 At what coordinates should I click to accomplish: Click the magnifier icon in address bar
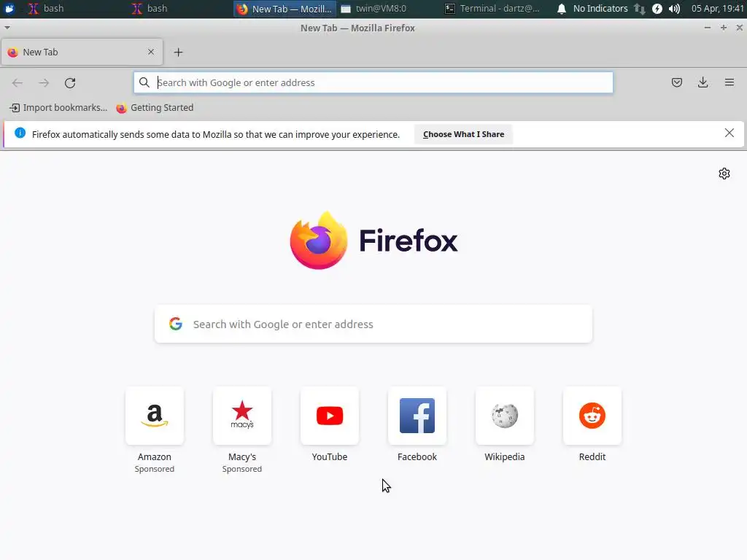coord(144,82)
